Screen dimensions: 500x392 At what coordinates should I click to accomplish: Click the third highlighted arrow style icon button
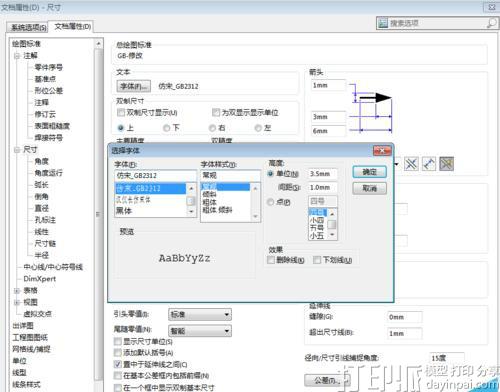tap(446, 164)
